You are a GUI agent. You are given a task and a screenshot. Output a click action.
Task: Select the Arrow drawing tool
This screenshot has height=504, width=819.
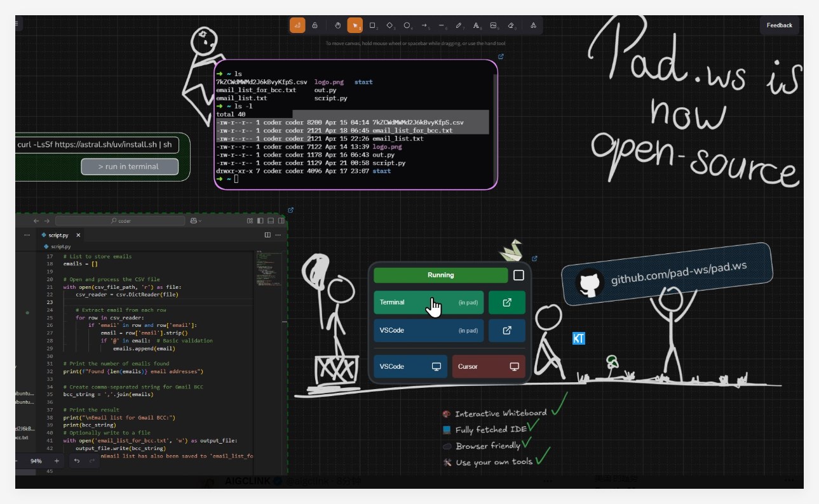tap(424, 25)
